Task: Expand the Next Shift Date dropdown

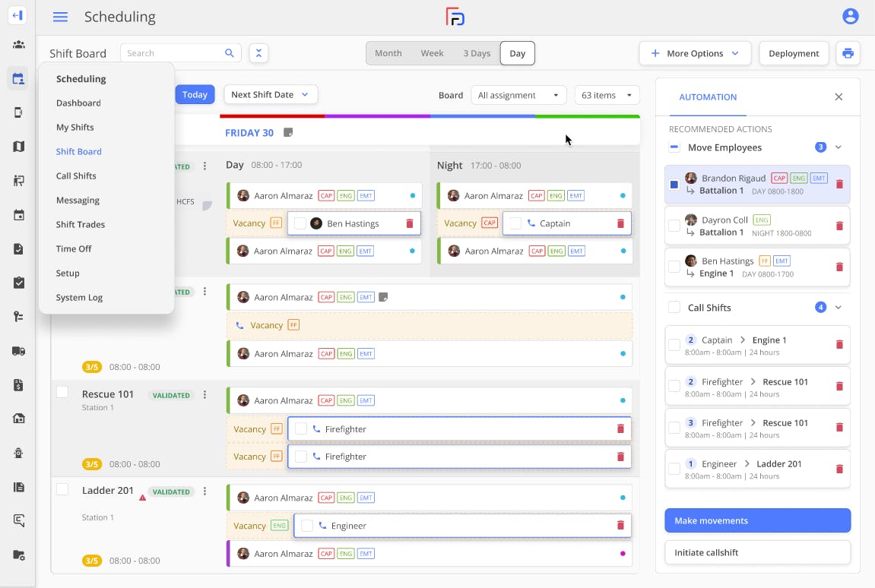Action: coord(270,94)
